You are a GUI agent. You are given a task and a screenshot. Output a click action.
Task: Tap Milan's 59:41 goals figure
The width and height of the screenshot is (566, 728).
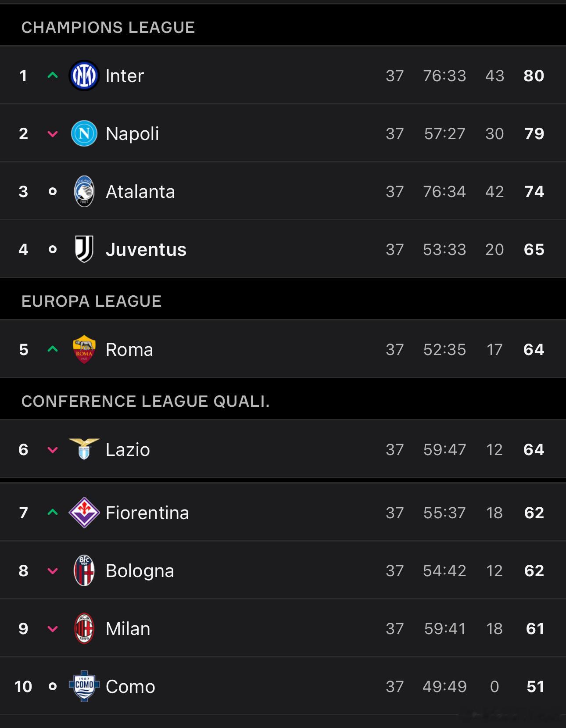click(x=445, y=628)
